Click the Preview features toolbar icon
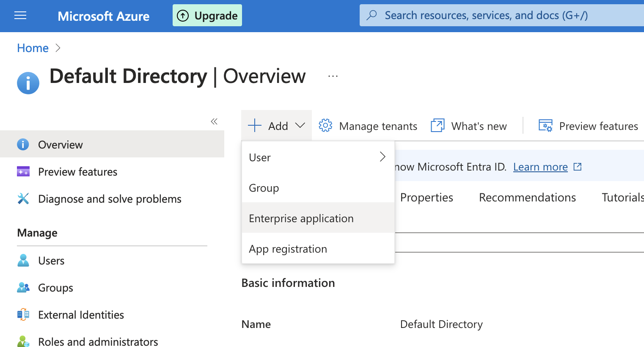This screenshot has width=644, height=347. [x=545, y=126]
